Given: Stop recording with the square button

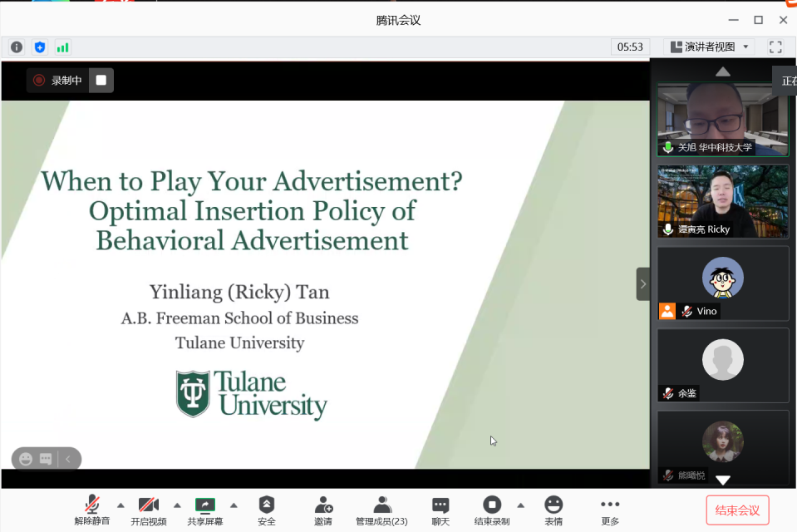Looking at the screenshot, I should [101, 80].
